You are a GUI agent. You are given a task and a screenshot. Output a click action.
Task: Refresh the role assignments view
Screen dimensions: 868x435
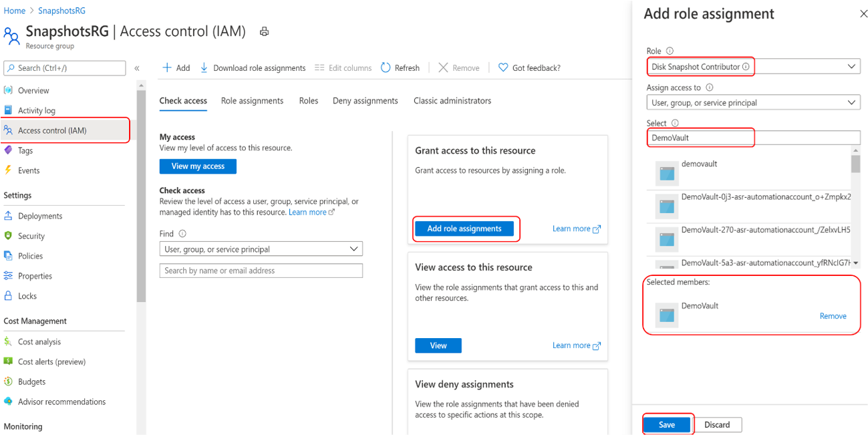point(400,67)
